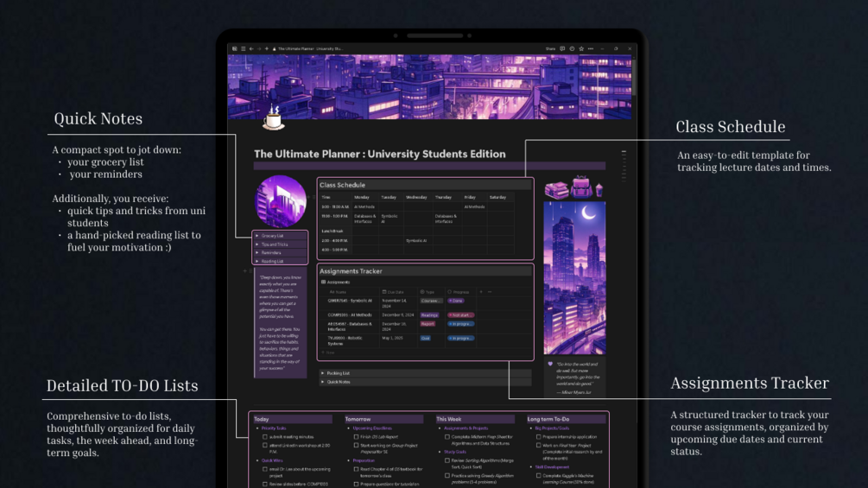Add a New row in Assignments

pos(328,352)
